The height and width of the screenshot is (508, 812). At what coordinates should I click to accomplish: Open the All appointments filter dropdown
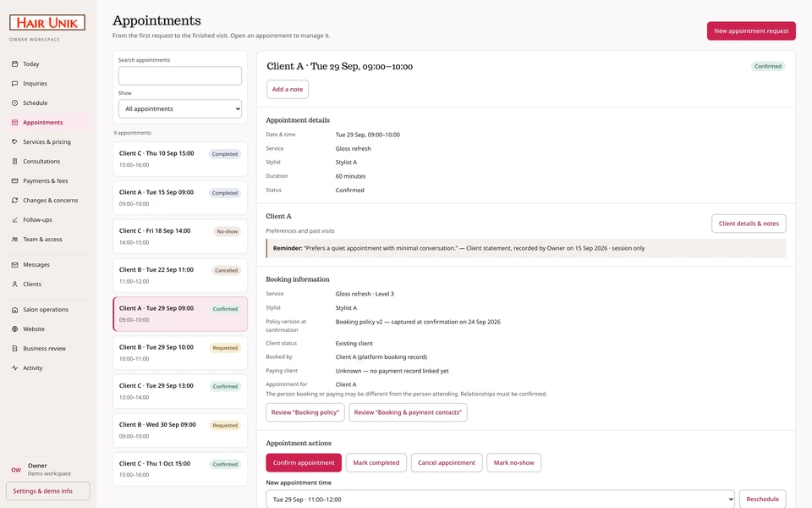pyautogui.click(x=179, y=109)
